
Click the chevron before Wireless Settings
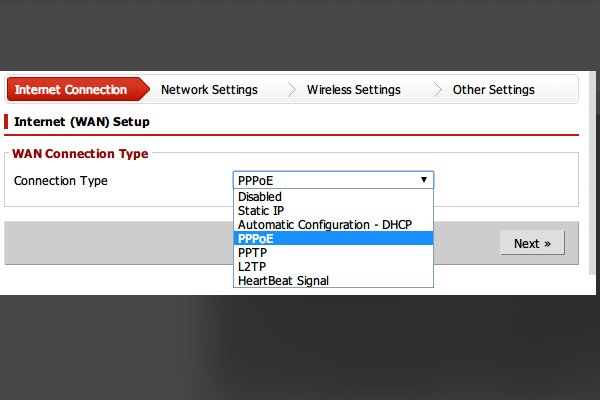click(292, 90)
